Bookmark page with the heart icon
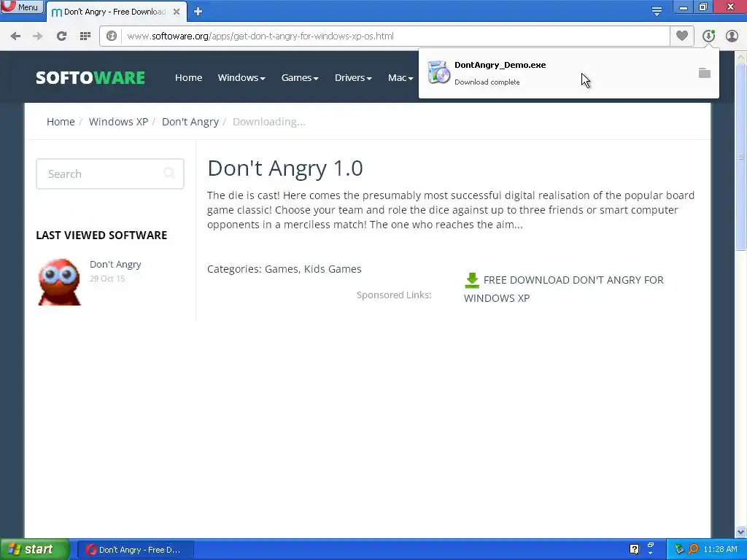The height and width of the screenshot is (560, 747). 682,36
